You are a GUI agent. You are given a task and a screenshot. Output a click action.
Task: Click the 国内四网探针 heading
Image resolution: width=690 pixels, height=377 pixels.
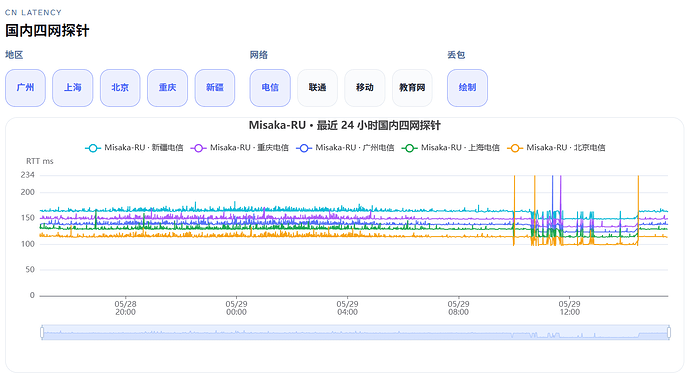tap(47, 30)
